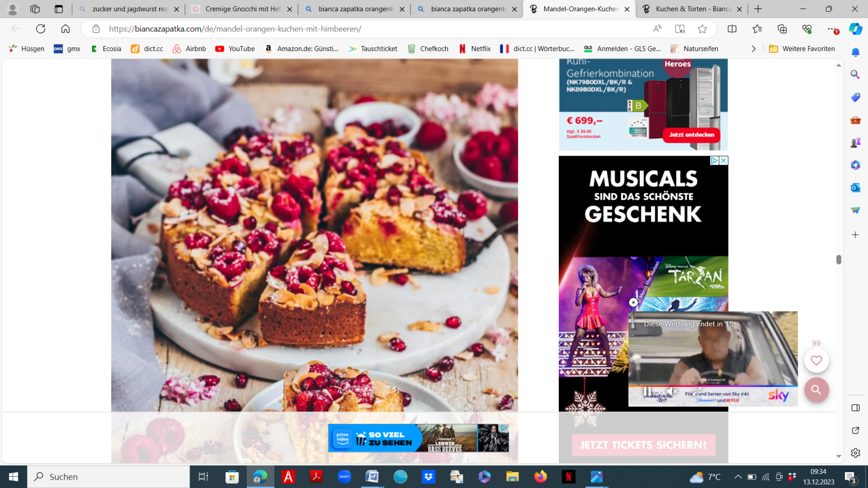Like the recipe with the heart button

pos(816,361)
